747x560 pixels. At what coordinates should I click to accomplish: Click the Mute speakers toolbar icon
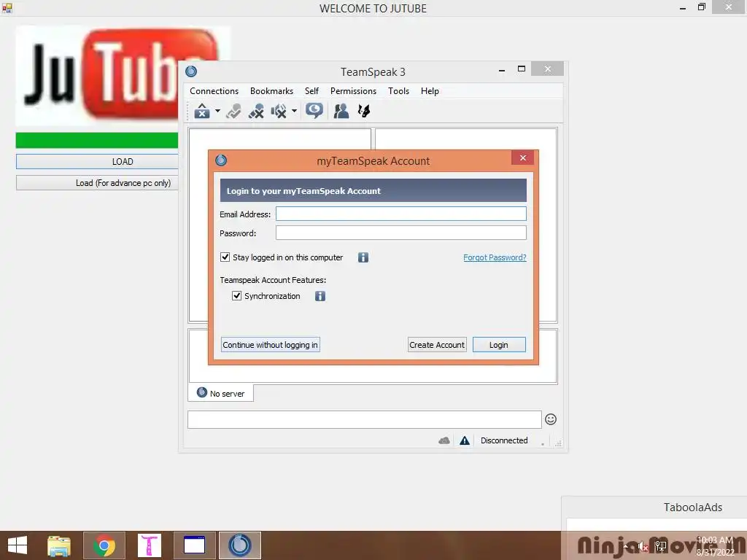[279, 111]
